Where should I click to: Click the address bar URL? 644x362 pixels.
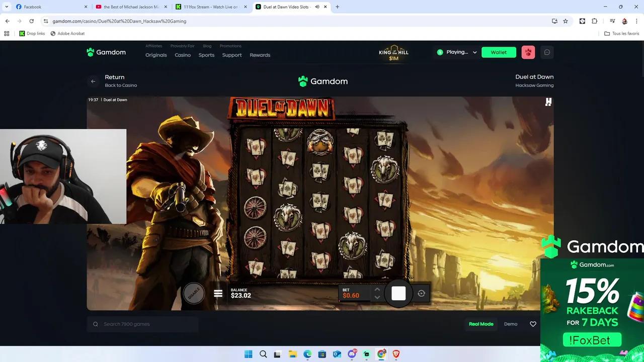[x=119, y=21]
